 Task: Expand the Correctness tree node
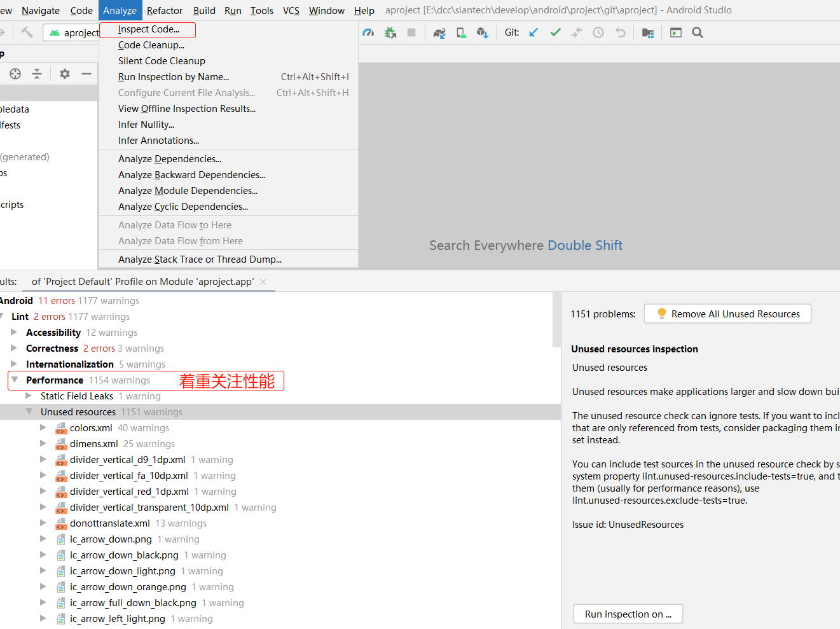(14, 348)
